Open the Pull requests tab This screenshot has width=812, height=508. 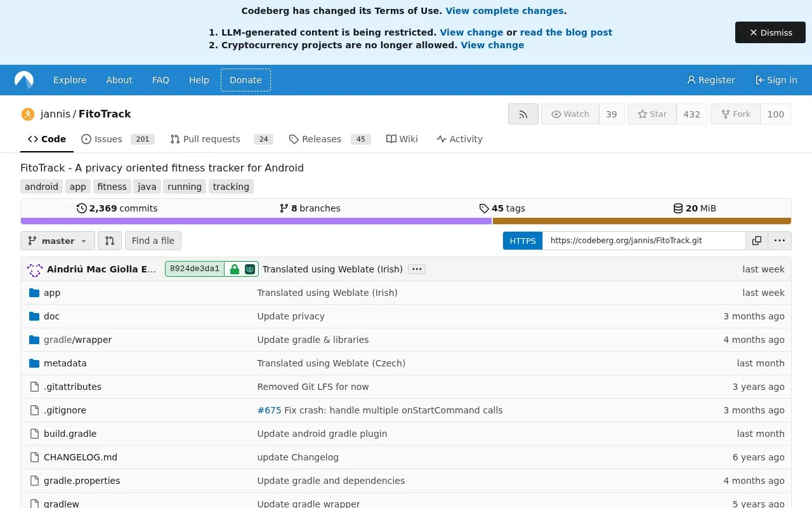(x=221, y=139)
